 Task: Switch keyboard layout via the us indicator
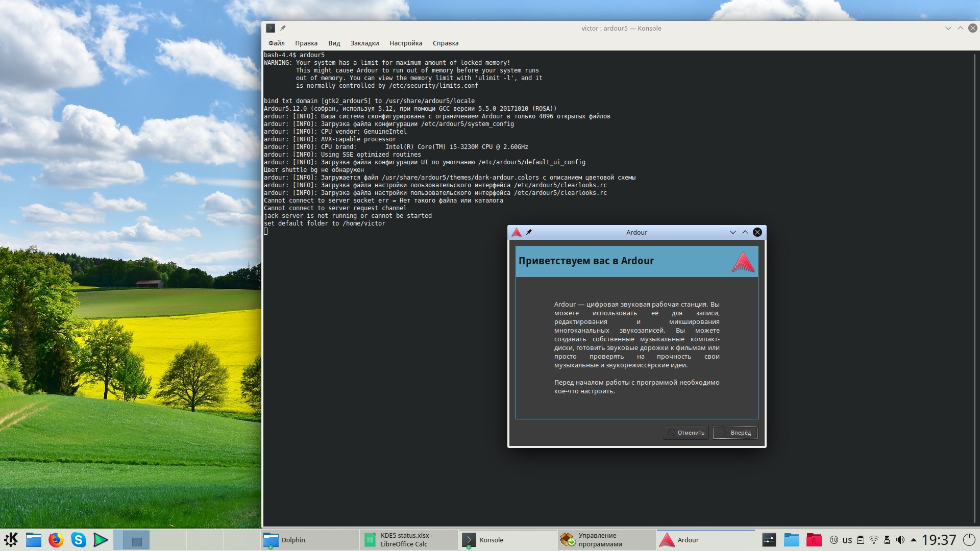[847, 540]
